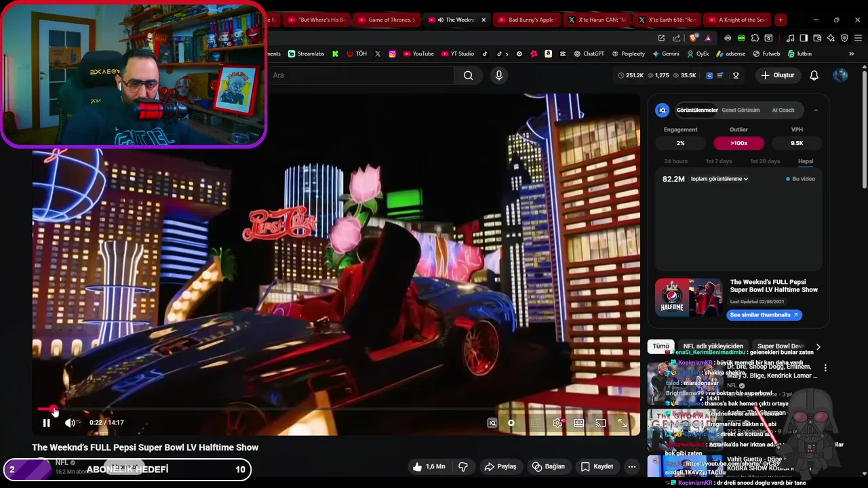Switch to Bad Bunny's Apple browser tab

(x=526, y=20)
